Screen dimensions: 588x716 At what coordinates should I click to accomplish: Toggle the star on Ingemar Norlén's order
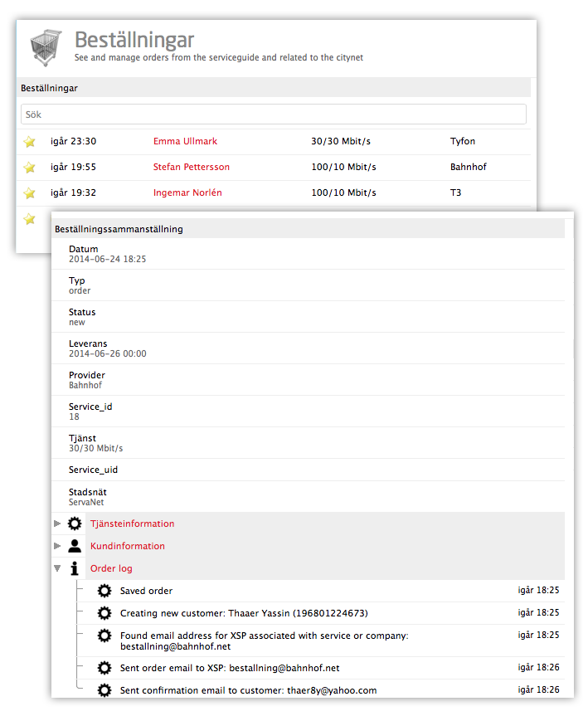(x=30, y=193)
